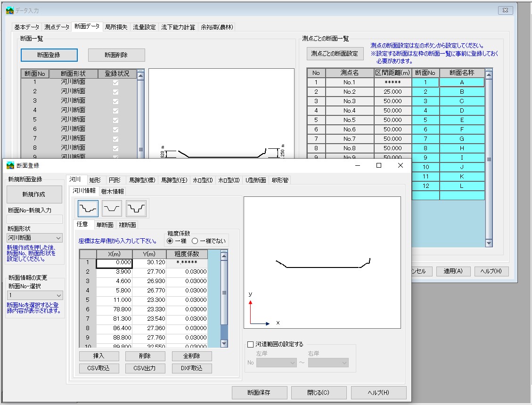Image resolution: width=532 pixels, height=405 pixels.
Task: Select the first river cross-section shape icon
Action: pyautogui.click(x=88, y=209)
